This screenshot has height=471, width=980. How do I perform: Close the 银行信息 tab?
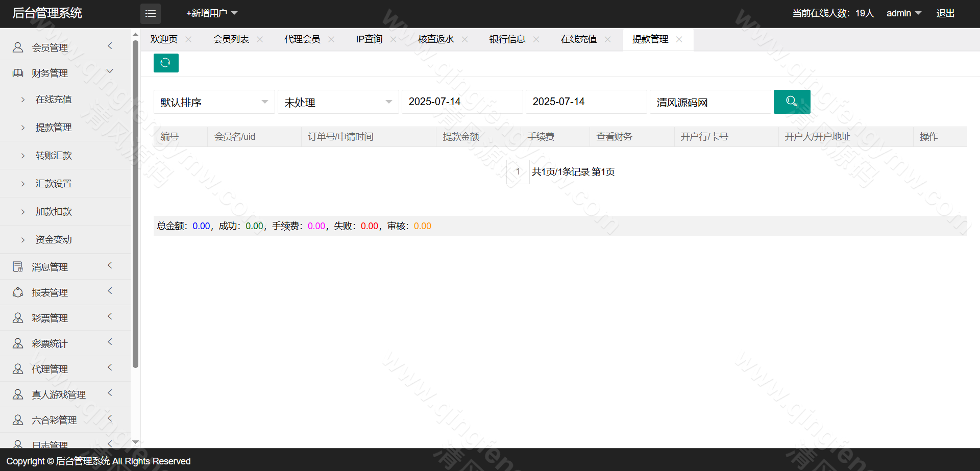coord(536,39)
